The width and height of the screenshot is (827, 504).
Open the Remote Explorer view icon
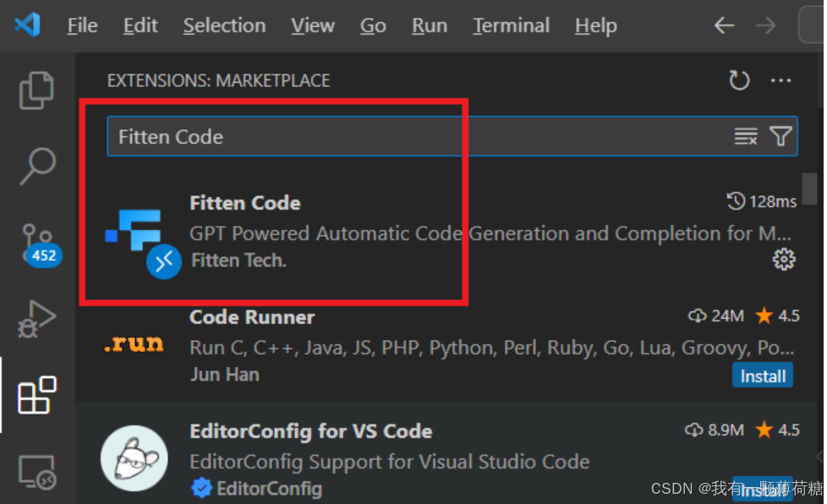(37, 471)
